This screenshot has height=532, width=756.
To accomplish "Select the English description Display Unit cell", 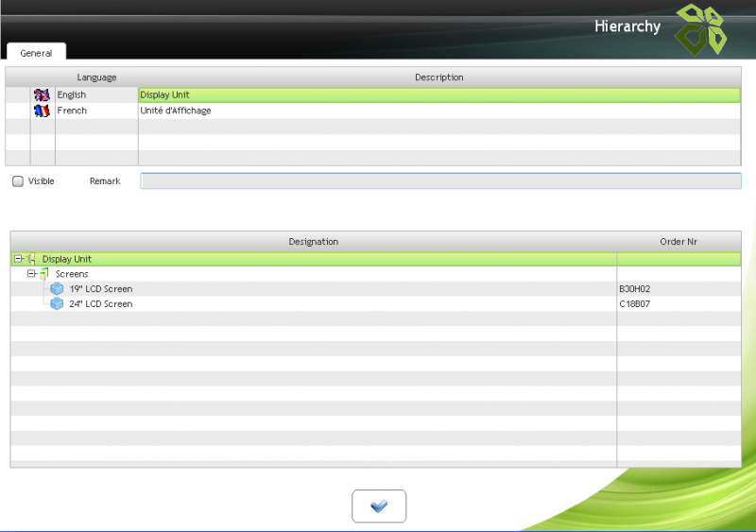I will pos(165,94).
